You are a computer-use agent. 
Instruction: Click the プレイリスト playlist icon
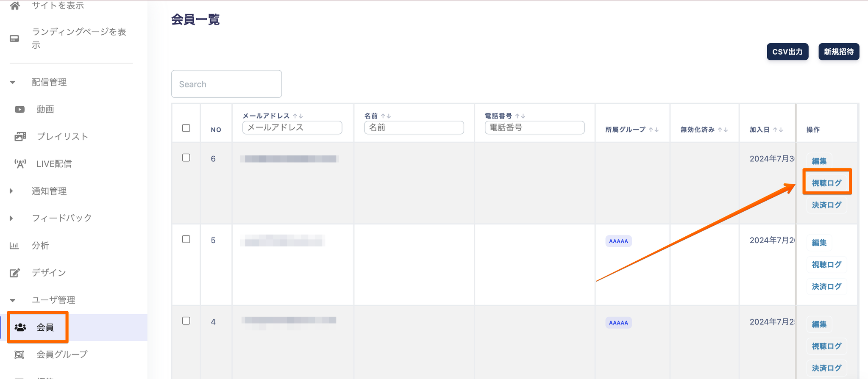[20, 136]
